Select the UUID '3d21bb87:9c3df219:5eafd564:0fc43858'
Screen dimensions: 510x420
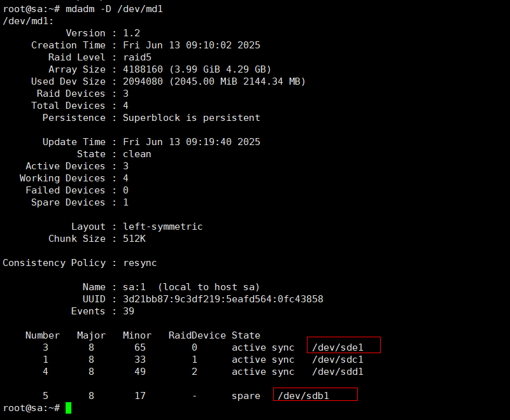click(223, 299)
